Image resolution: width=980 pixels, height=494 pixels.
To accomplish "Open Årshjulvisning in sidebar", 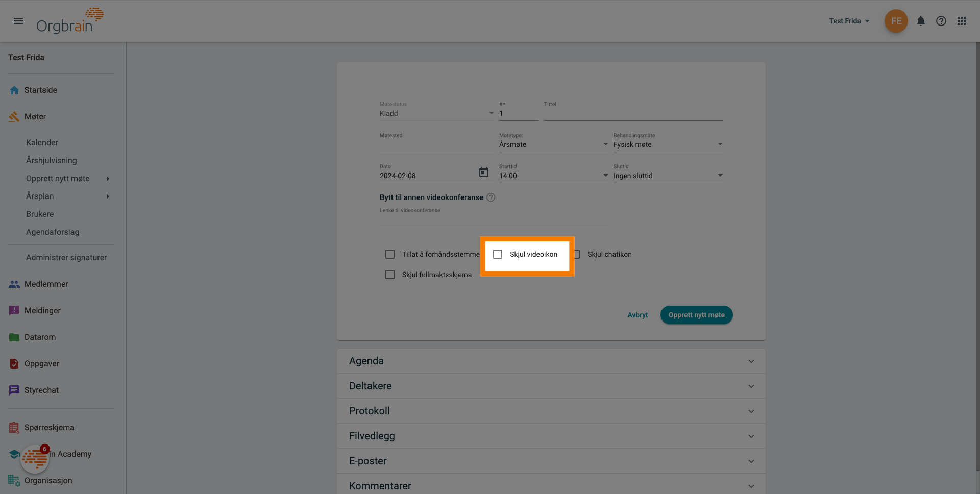I will [x=52, y=161].
